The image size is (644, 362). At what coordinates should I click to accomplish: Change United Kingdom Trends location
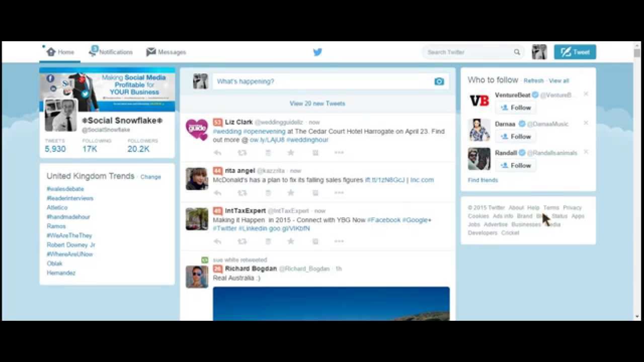150,177
